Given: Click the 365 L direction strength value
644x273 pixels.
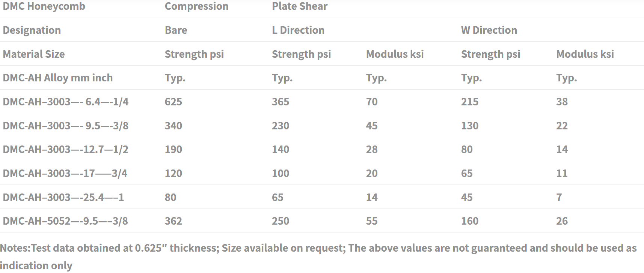Looking at the screenshot, I should click(x=281, y=102).
